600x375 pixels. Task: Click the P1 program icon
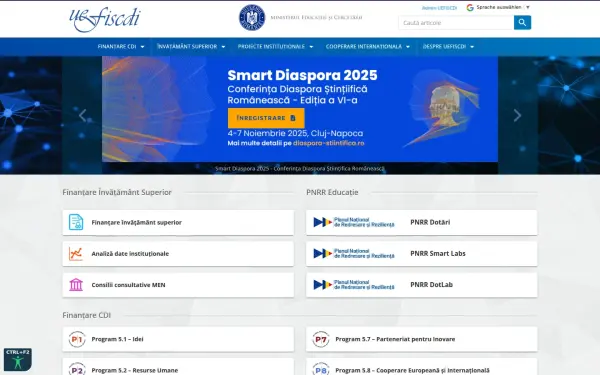pos(77,339)
